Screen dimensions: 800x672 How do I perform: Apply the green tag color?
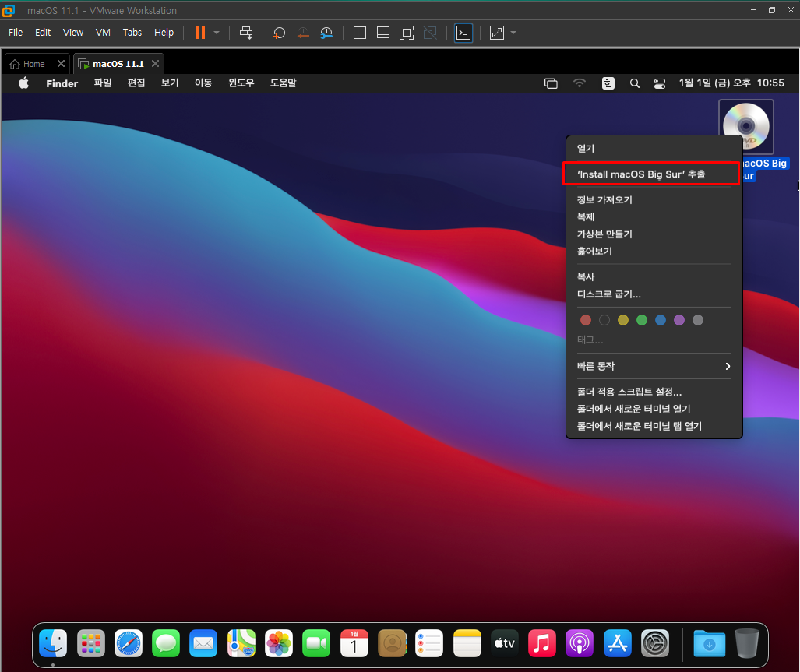(x=642, y=320)
